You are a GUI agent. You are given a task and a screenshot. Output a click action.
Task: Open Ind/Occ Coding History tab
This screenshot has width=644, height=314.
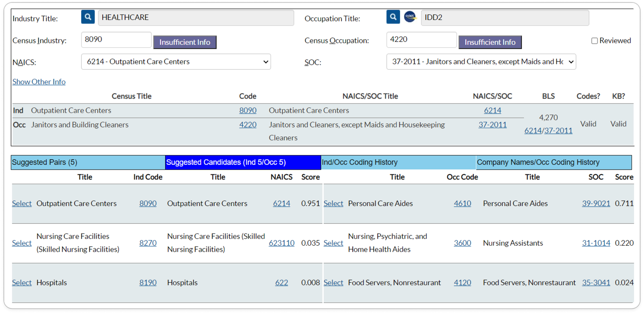[x=398, y=162]
